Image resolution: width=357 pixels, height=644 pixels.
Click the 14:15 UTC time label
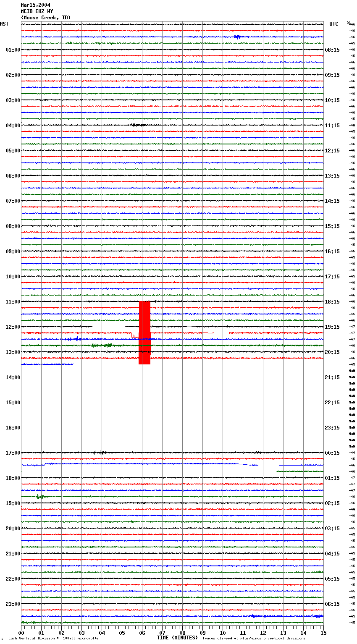coord(332,201)
